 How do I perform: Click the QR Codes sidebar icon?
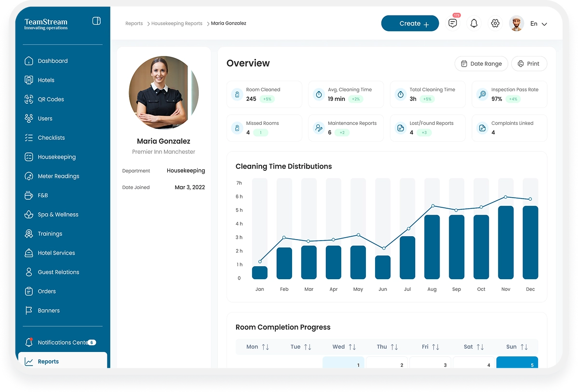[29, 99]
